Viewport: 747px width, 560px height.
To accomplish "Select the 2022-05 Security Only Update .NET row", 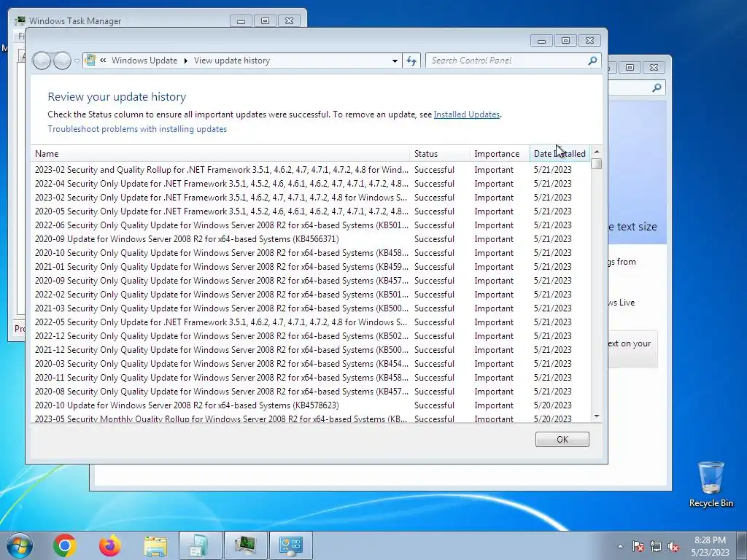I will pos(311,322).
